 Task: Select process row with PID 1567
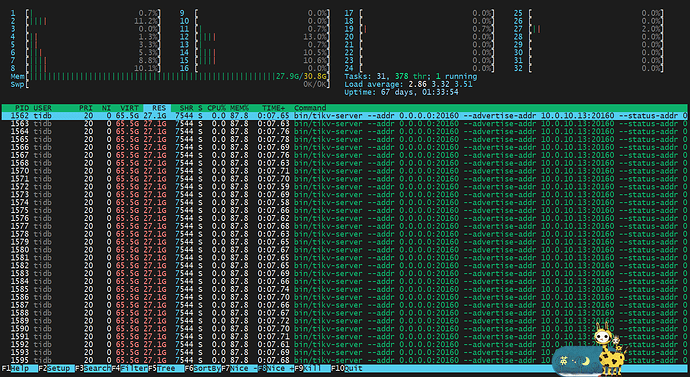point(345,155)
